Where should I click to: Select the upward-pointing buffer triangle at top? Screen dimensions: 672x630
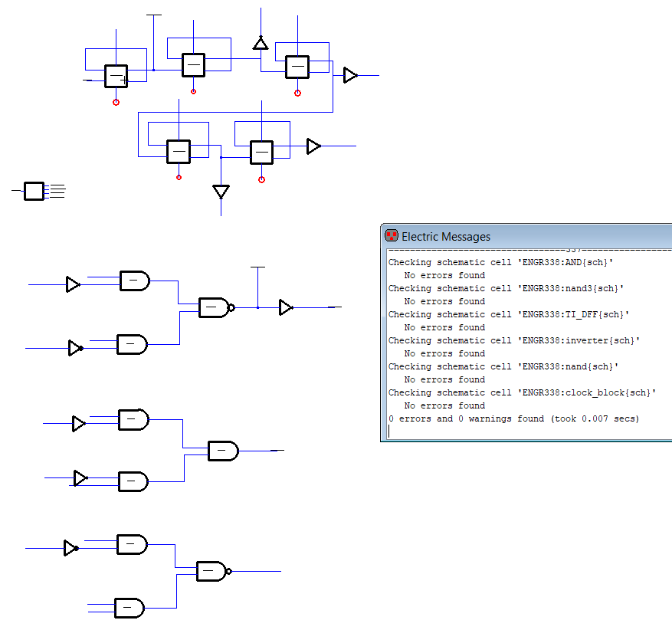[x=261, y=44]
